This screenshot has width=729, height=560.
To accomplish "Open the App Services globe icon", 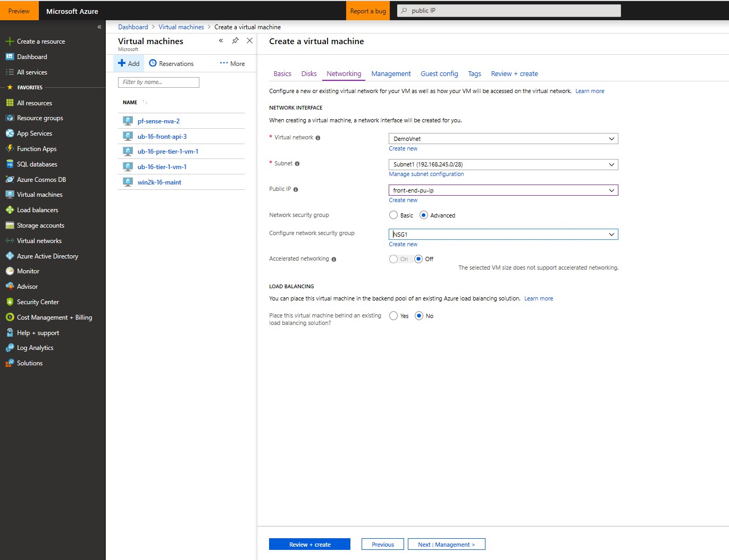I will pyautogui.click(x=10, y=133).
